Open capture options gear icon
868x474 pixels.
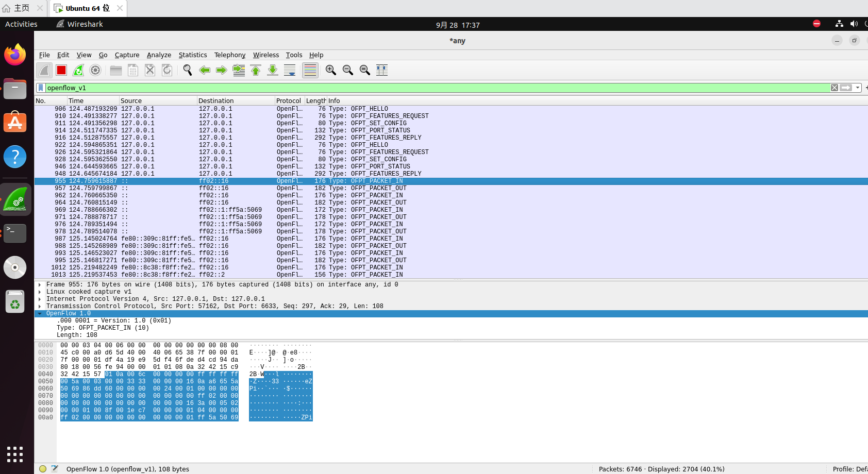tap(95, 70)
